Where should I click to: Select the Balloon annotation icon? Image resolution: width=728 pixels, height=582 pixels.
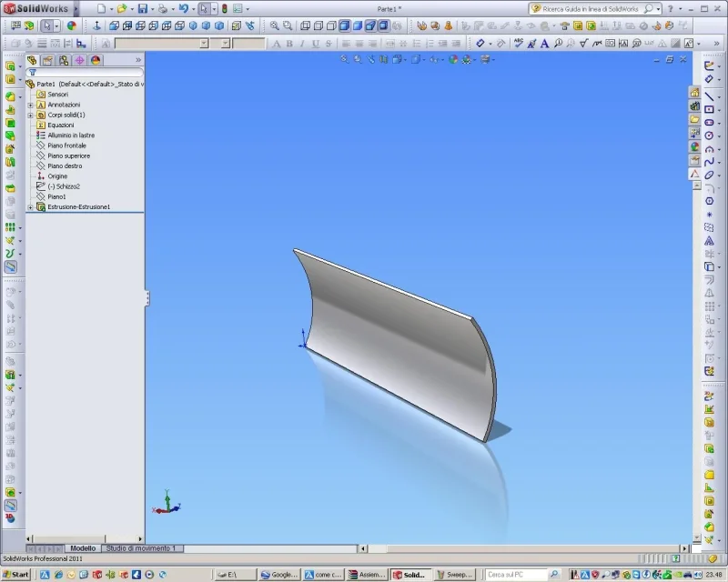pos(558,43)
